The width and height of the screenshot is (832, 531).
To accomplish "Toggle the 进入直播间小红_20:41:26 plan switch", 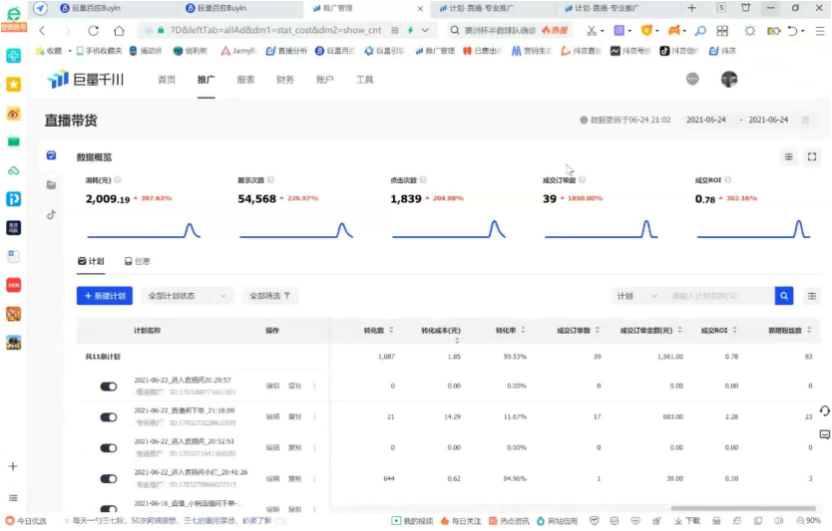I will [x=108, y=478].
